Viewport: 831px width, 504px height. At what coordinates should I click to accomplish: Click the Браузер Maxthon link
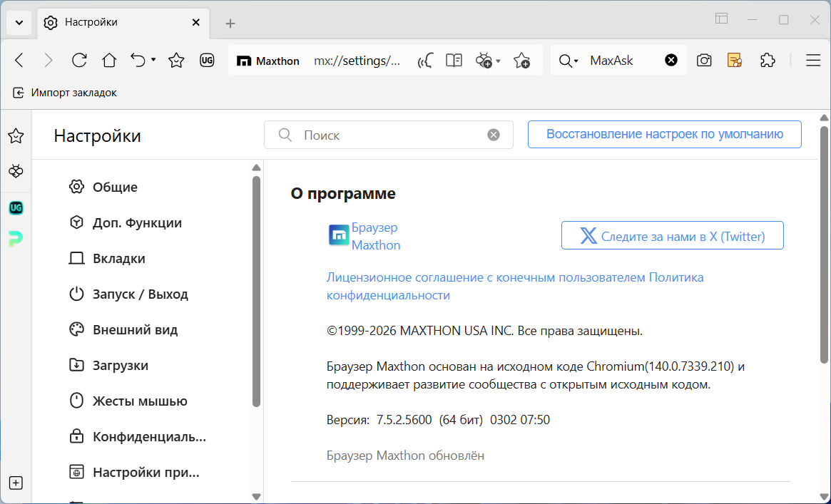pyautogui.click(x=376, y=236)
